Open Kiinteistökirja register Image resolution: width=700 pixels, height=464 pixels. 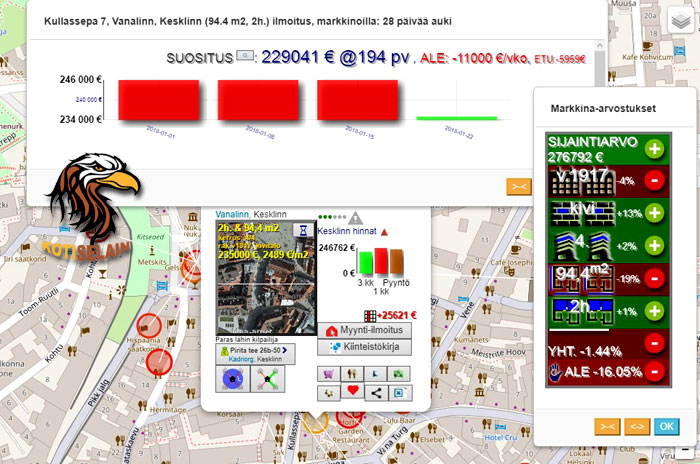tap(364, 347)
